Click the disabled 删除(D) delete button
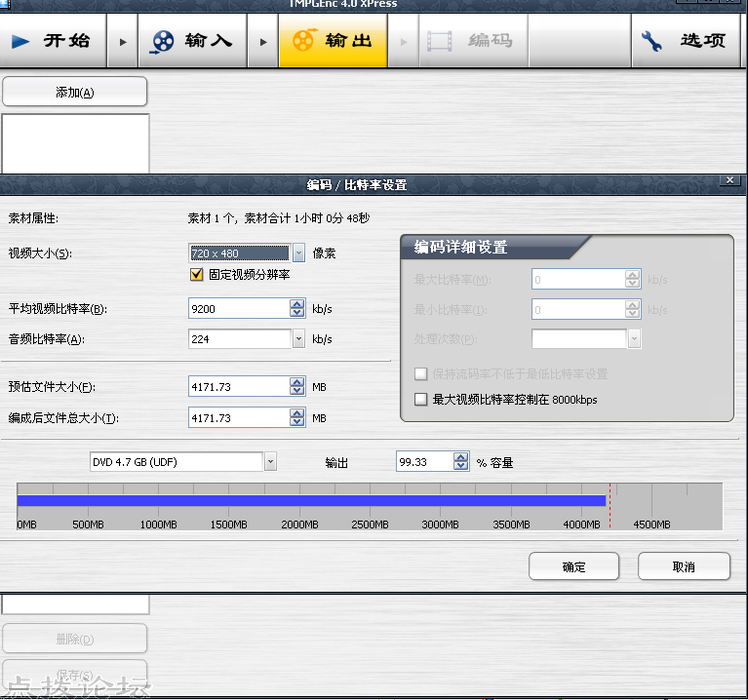The width and height of the screenshot is (748, 700). (74, 639)
